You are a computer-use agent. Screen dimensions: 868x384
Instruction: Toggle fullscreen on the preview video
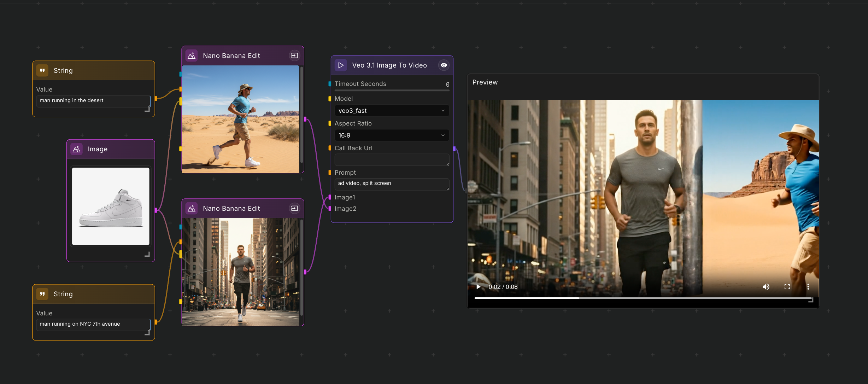(x=787, y=287)
